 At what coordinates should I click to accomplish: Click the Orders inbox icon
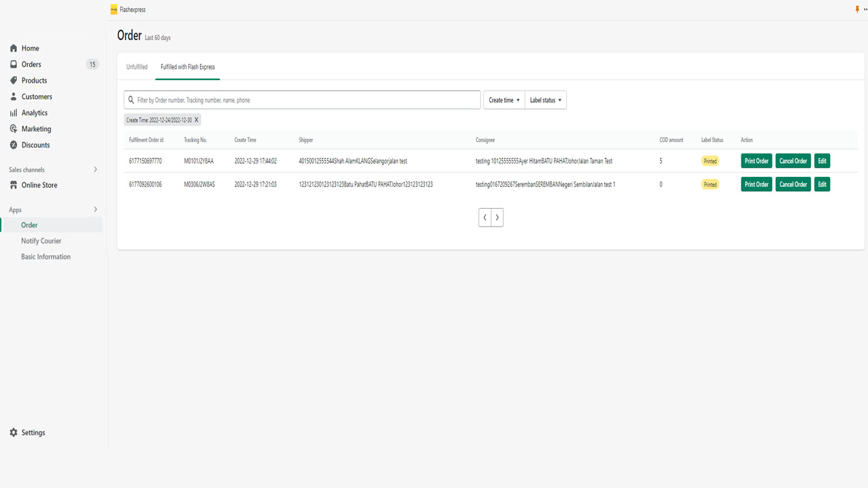(14, 64)
